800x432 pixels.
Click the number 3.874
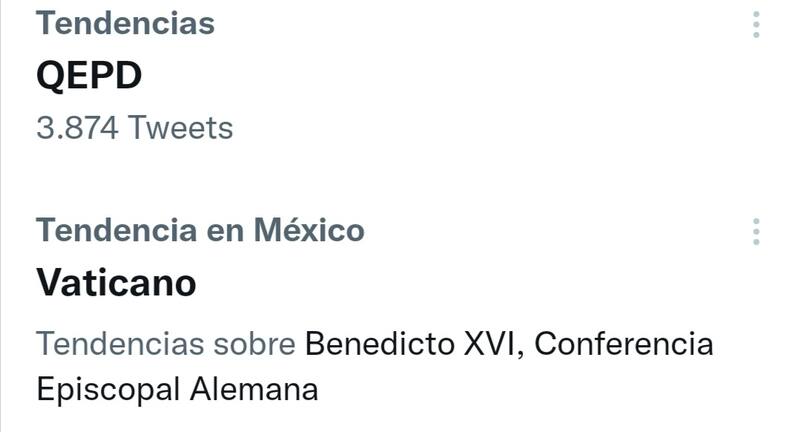tap(79, 128)
